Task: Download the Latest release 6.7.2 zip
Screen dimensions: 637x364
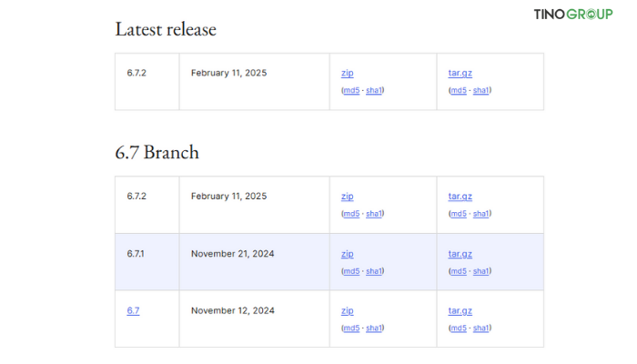Action: click(x=347, y=73)
